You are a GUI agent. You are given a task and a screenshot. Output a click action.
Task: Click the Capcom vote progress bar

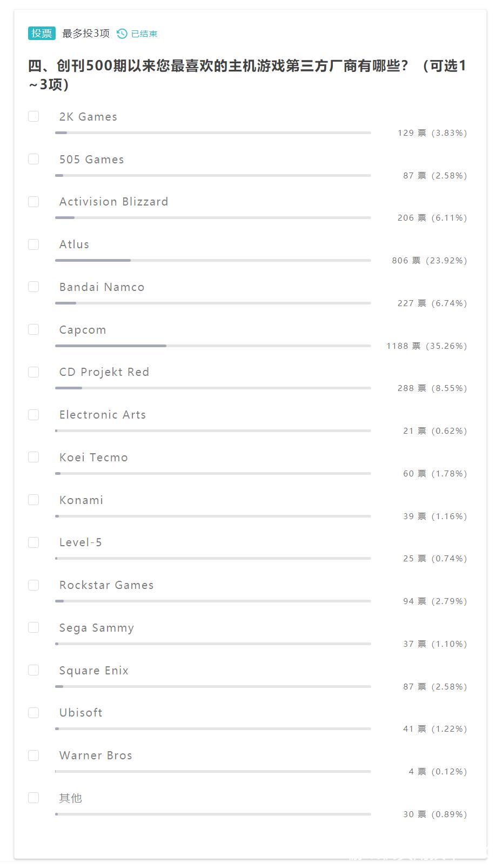click(x=213, y=346)
